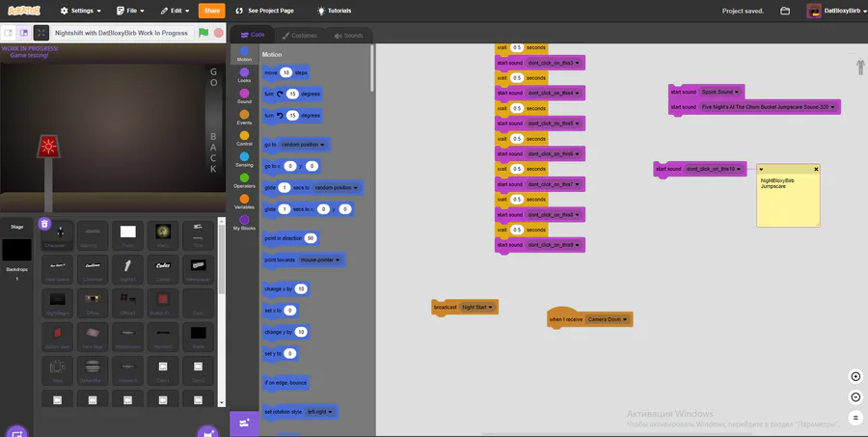The height and width of the screenshot is (437, 868).
Task: Select the Stage backdrop thumbnail
Action: [16, 251]
